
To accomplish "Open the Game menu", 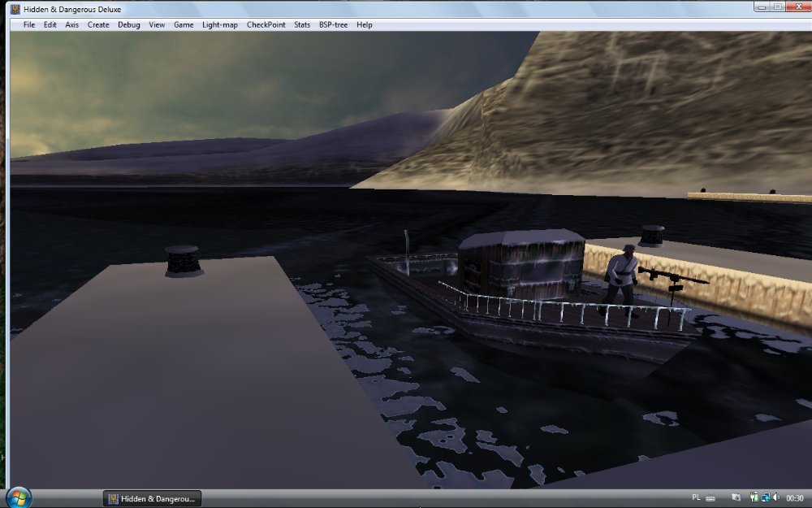I will [184, 25].
